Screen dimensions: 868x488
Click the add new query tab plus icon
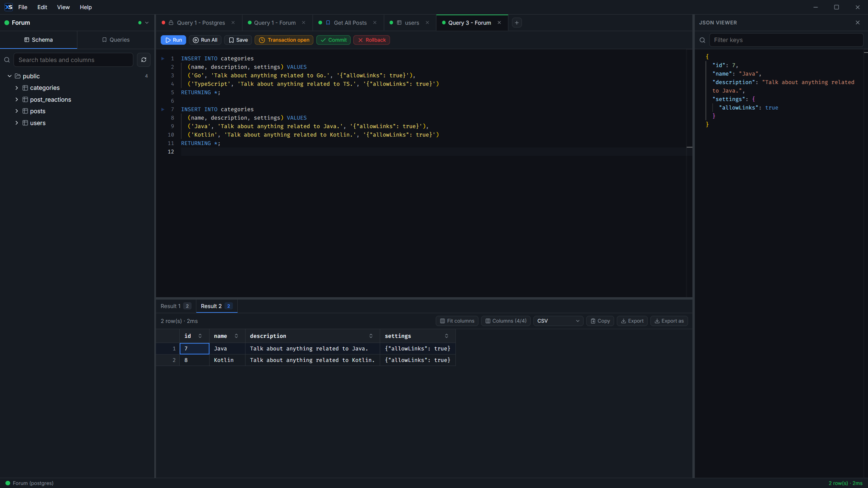(x=517, y=23)
